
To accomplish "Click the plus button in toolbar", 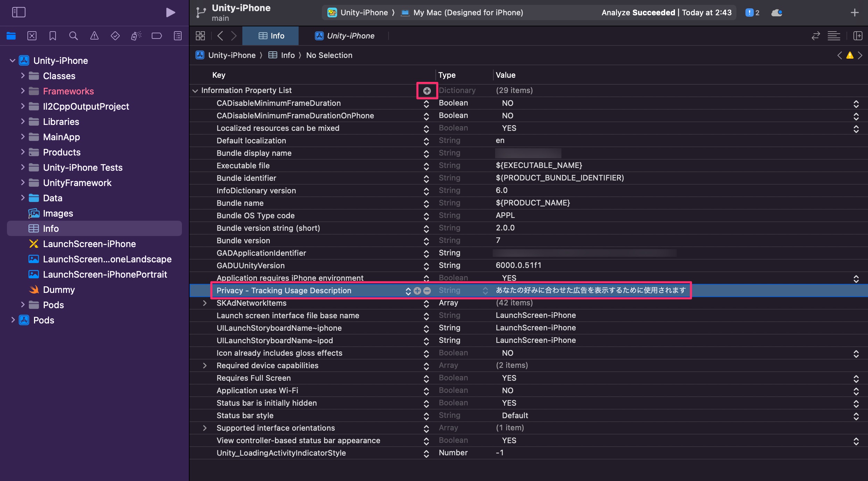I will [x=855, y=13].
